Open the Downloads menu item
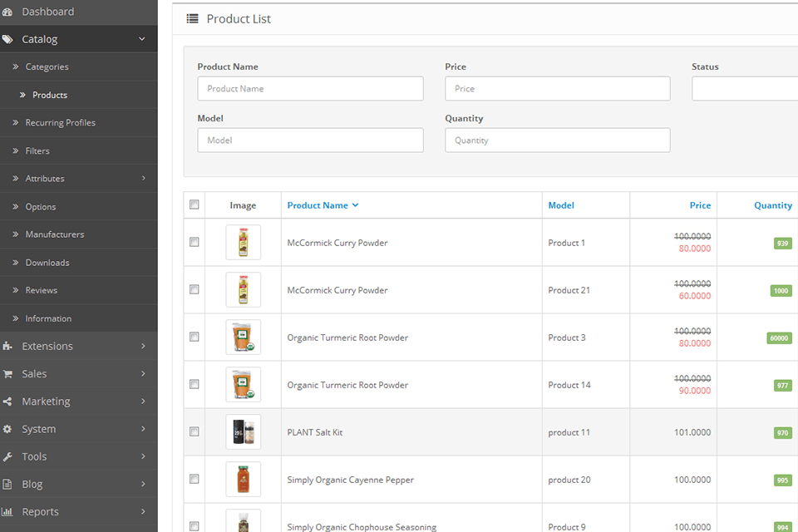This screenshot has height=532, width=798. click(x=47, y=263)
